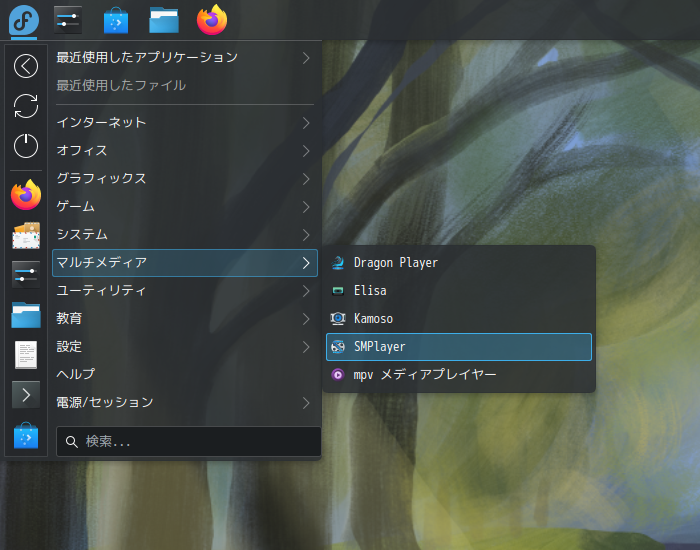Image resolution: width=700 pixels, height=550 pixels.
Task: Click the magnifier icon in search box
Action: coord(71,442)
